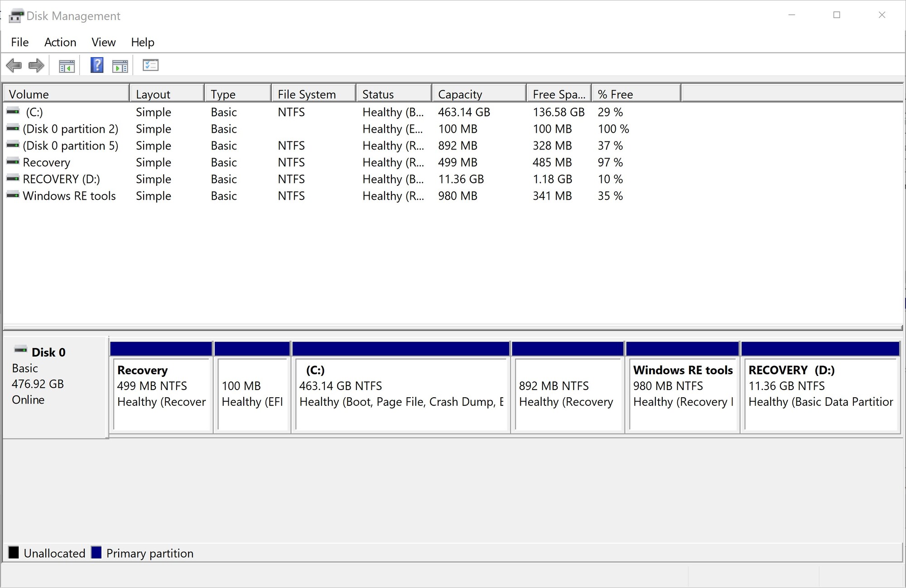Image resolution: width=906 pixels, height=588 pixels.
Task: Click the Disk 0 drive icon
Action: click(20, 350)
